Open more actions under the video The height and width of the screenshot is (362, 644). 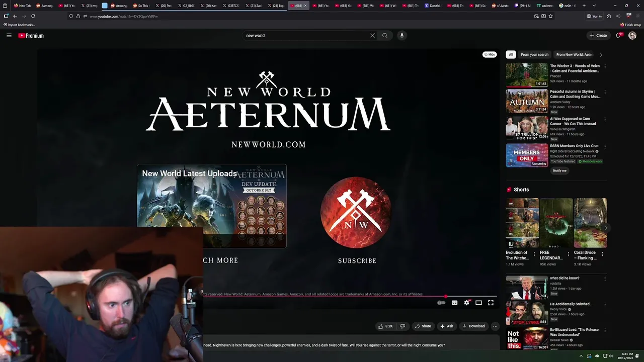(495, 326)
